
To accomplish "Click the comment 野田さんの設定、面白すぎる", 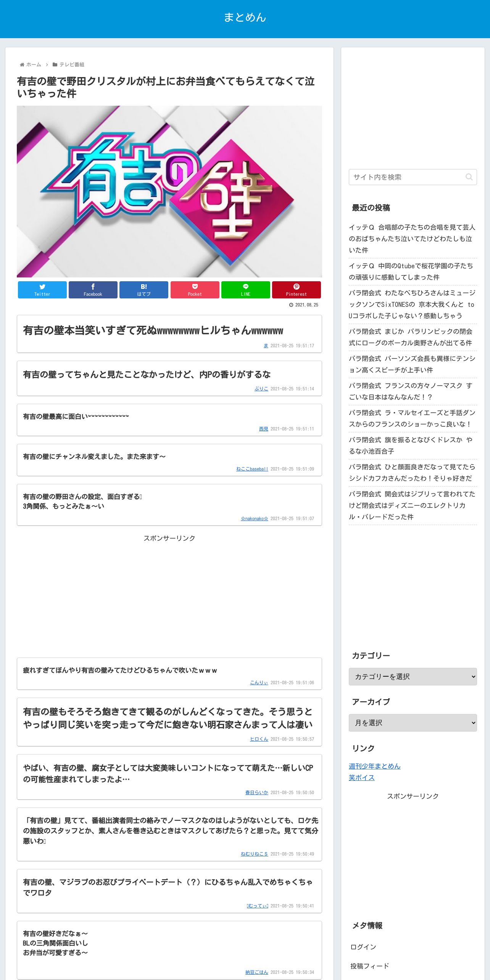I will [82, 501].
